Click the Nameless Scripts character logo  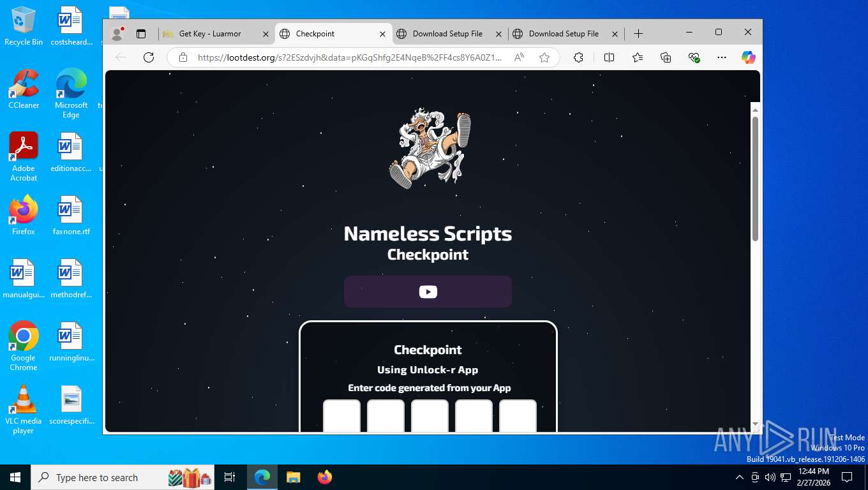[x=430, y=148]
